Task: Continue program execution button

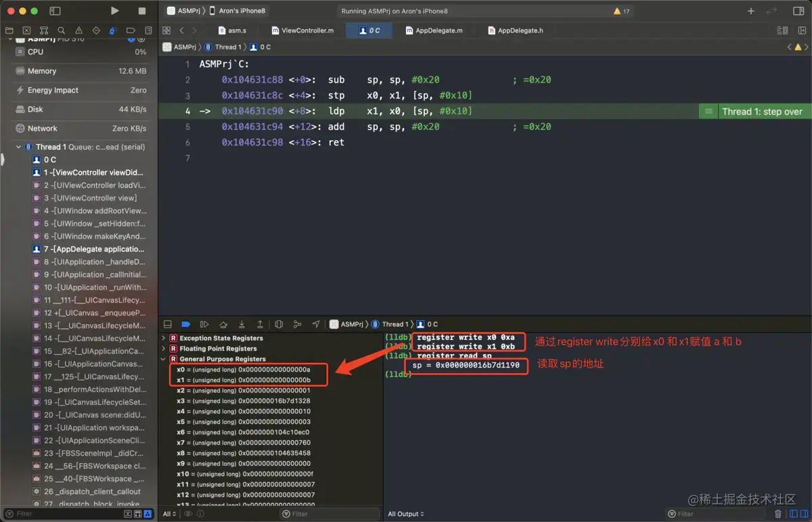Action: (204, 324)
